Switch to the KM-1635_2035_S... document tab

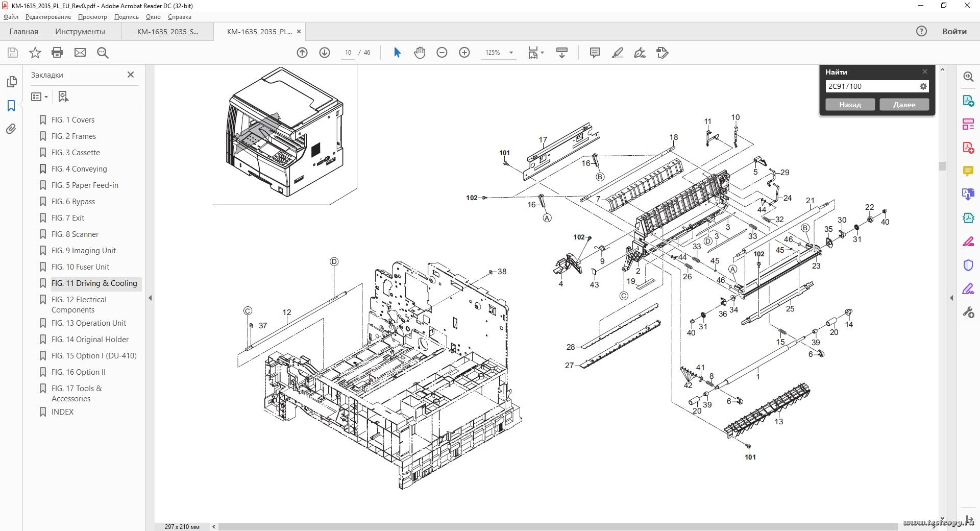pyautogui.click(x=167, y=32)
